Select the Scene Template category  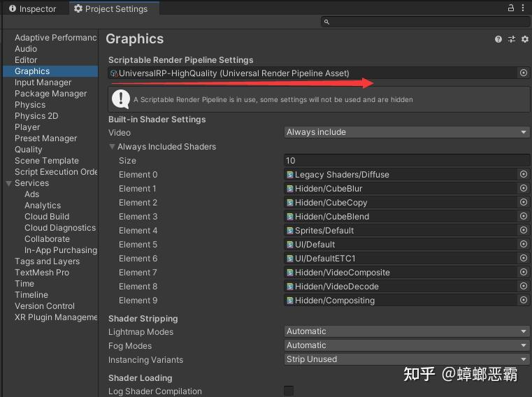[46, 161]
